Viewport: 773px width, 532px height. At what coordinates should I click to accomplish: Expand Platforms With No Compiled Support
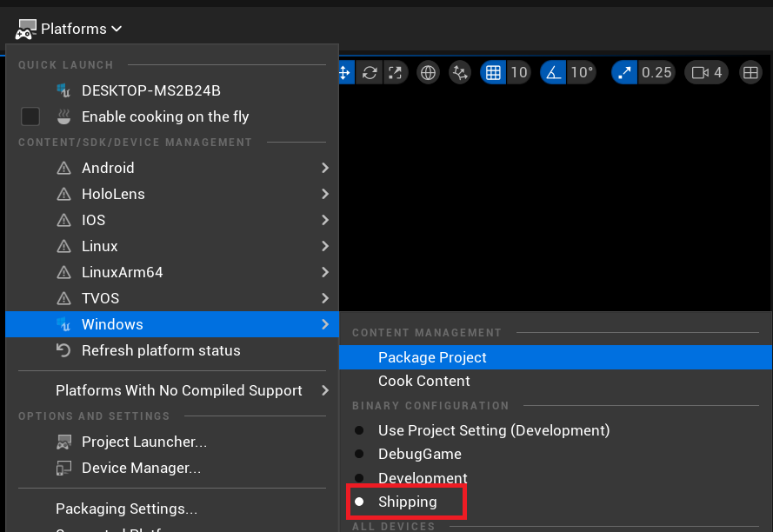[178, 390]
